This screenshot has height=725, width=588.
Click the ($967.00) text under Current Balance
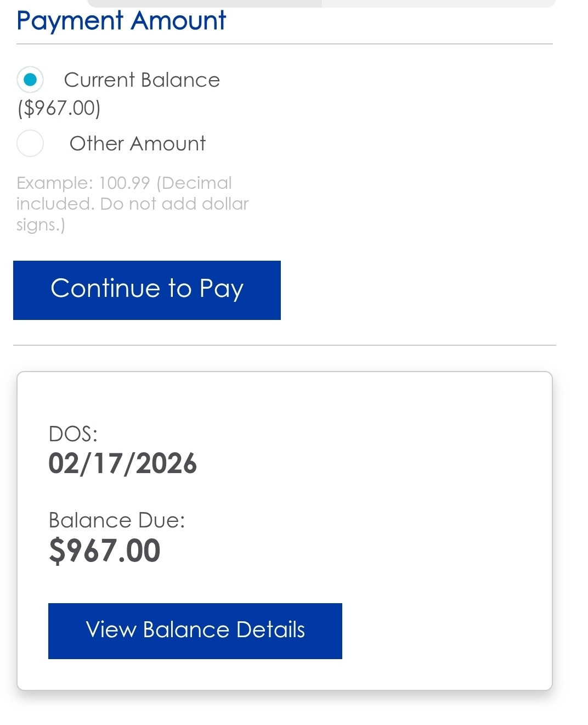59,108
